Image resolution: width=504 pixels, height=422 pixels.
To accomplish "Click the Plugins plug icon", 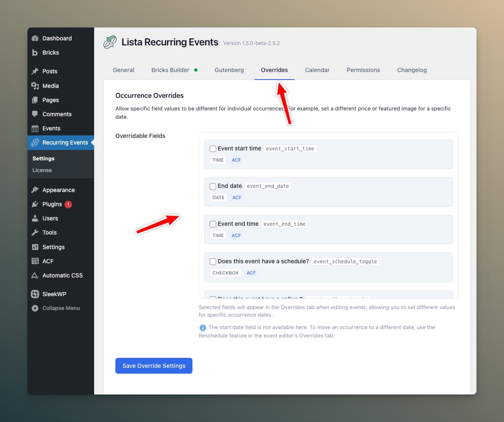I will pyautogui.click(x=35, y=204).
